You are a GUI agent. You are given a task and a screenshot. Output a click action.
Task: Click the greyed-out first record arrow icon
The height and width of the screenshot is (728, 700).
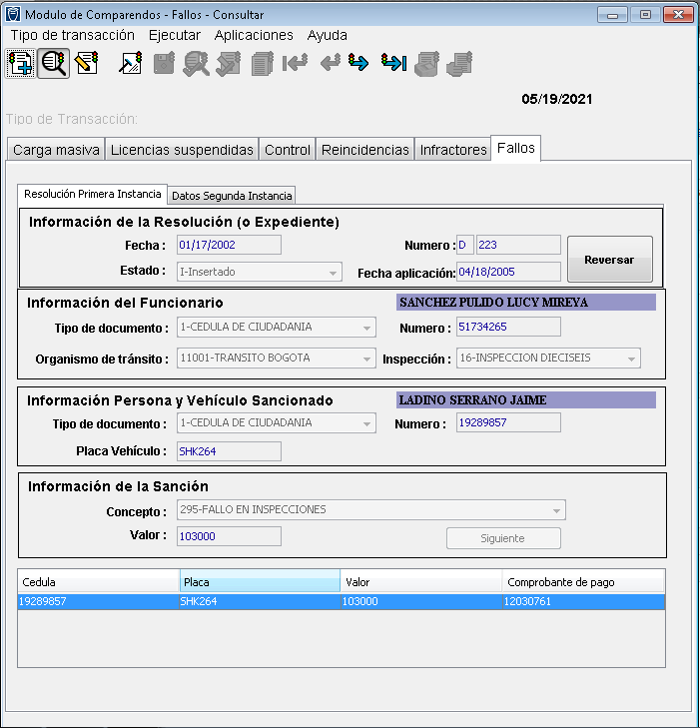click(295, 64)
